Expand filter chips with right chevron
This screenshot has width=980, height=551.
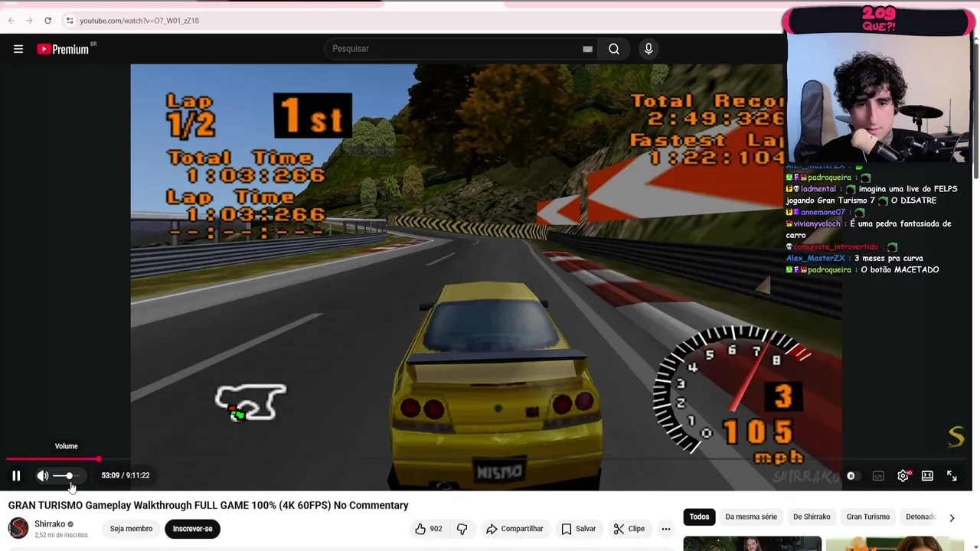(x=952, y=517)
